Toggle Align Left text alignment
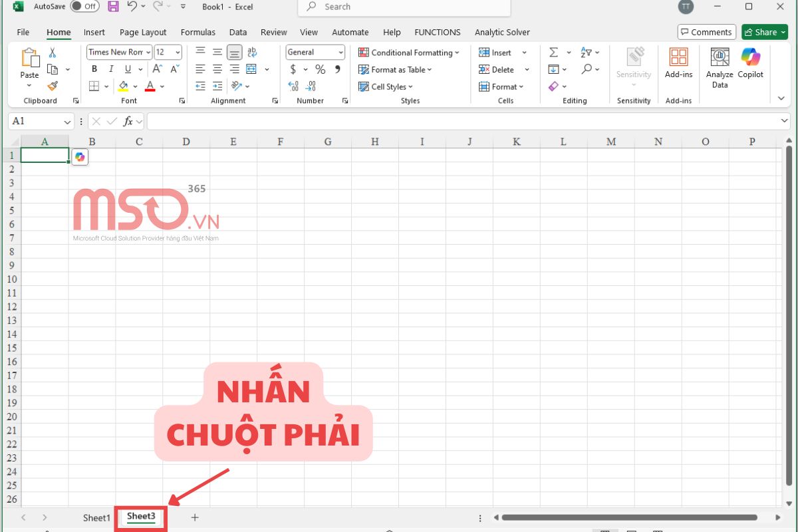The width and height of the screenshot is (798, 532). click(200, 69)
